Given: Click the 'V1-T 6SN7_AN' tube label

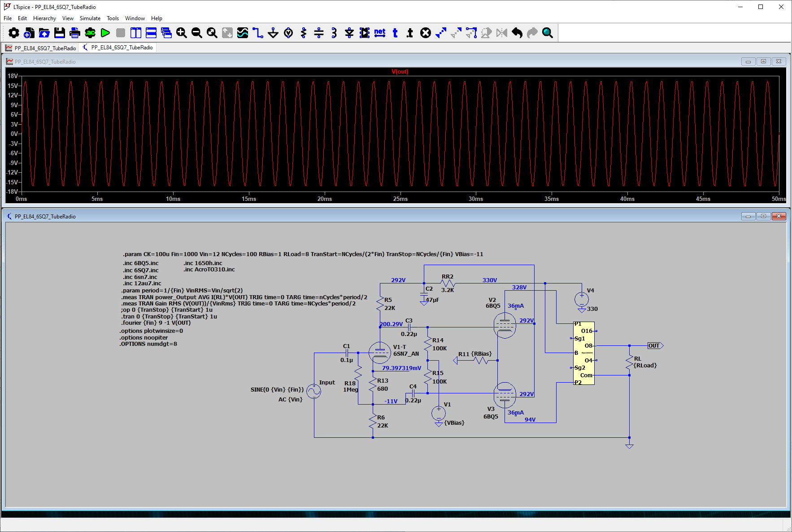Looking at the screenshot, I should coord(406,350).
